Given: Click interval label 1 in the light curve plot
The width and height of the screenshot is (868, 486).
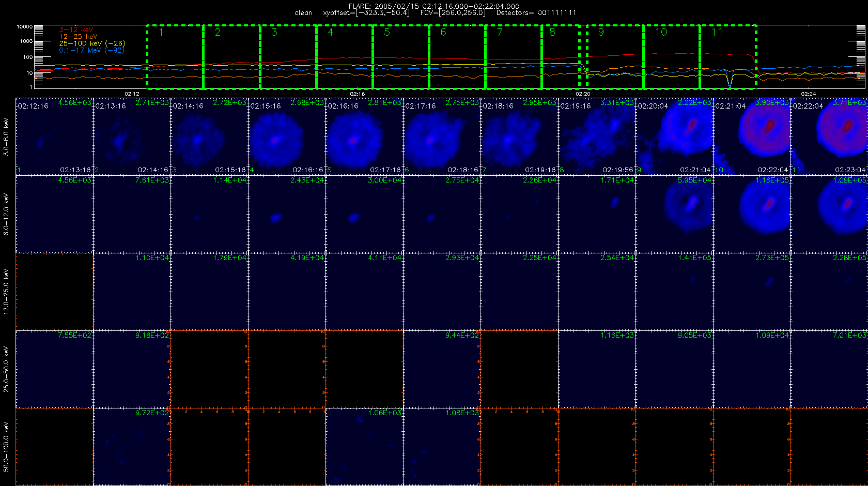Looking at the screenshot, I should [161, 32].
